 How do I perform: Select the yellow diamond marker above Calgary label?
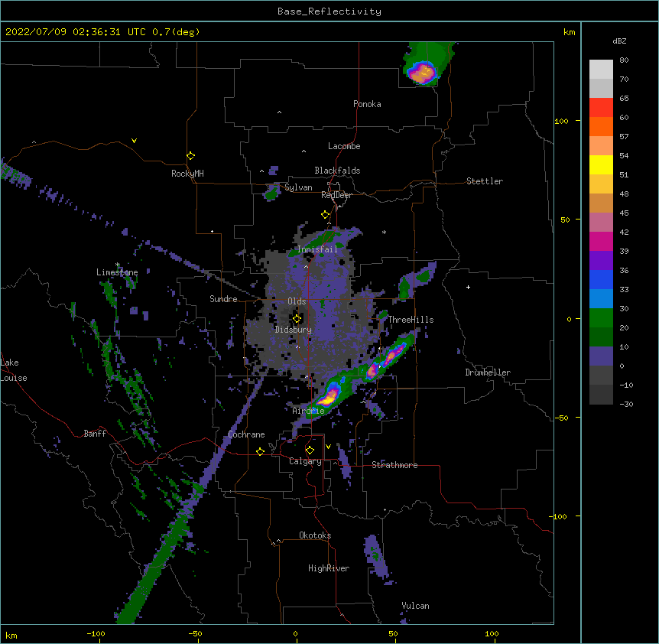click(310, 450)
